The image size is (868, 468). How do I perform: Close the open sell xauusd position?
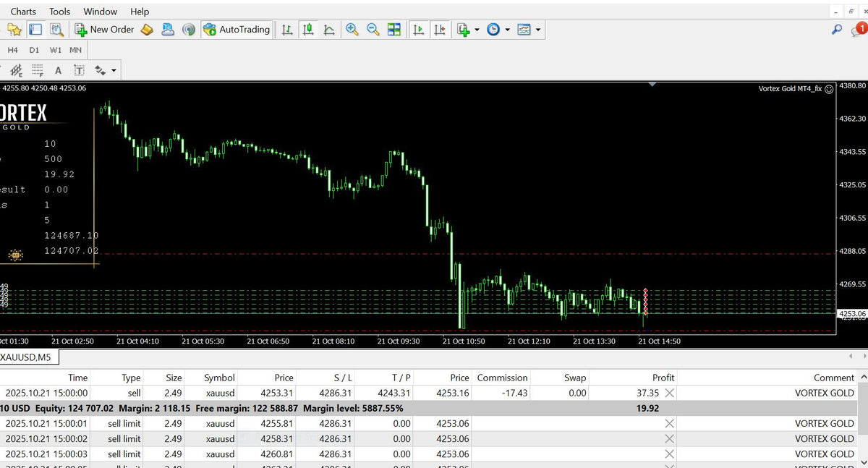[x=669, y=393]
